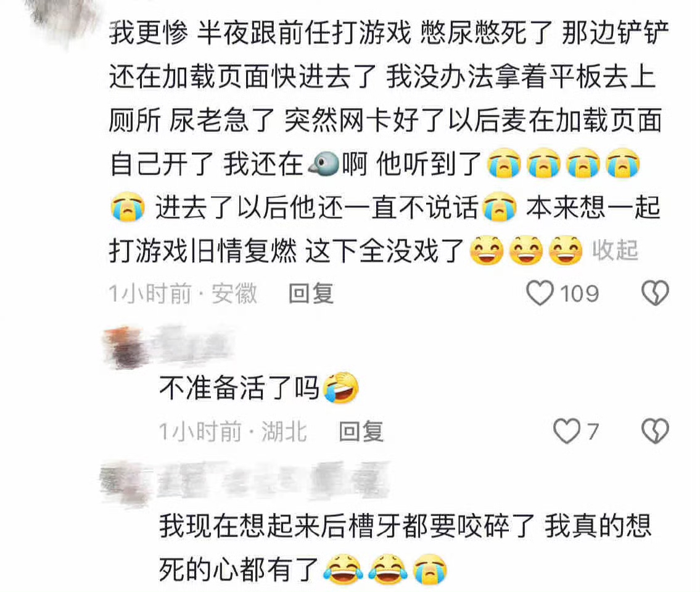700x592 pixels.
Task: Like the comment with 109 likes
Action: (540, 294)
